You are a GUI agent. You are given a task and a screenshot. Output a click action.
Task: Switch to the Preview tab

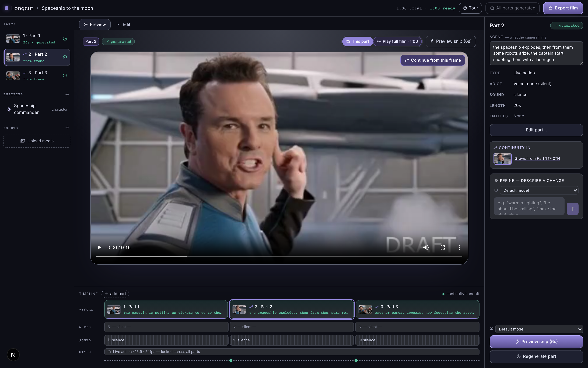point(95,25)
